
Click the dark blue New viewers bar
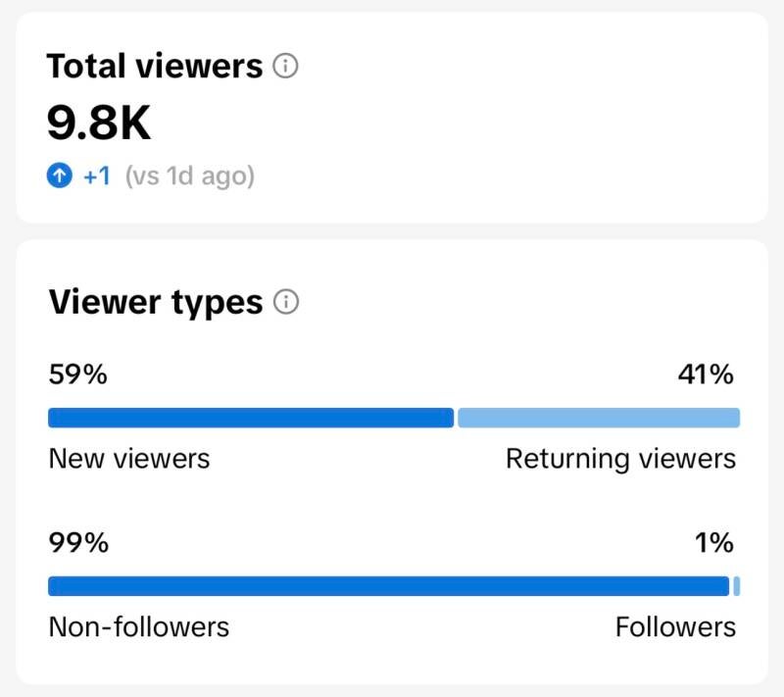[x=251, y=418]
